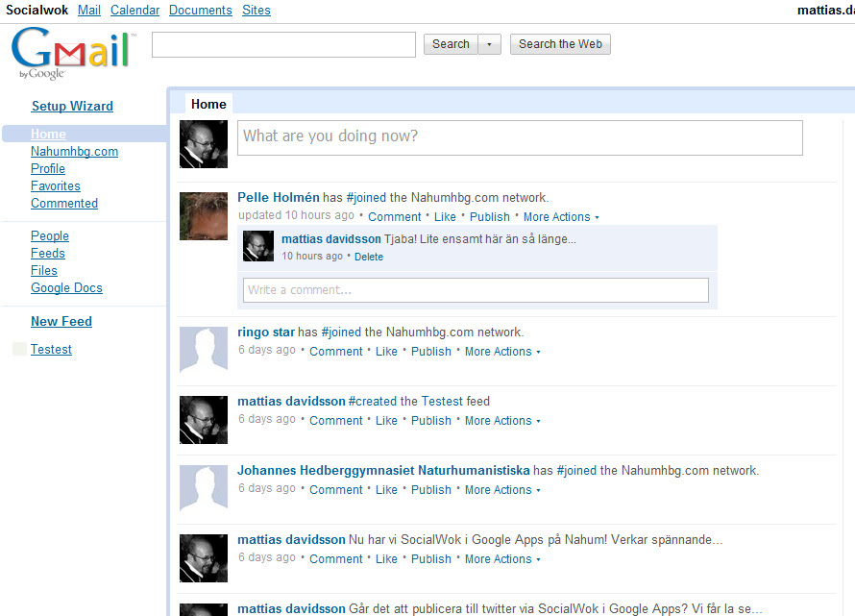
Task: Click the New Feed link
Action: 61,321
